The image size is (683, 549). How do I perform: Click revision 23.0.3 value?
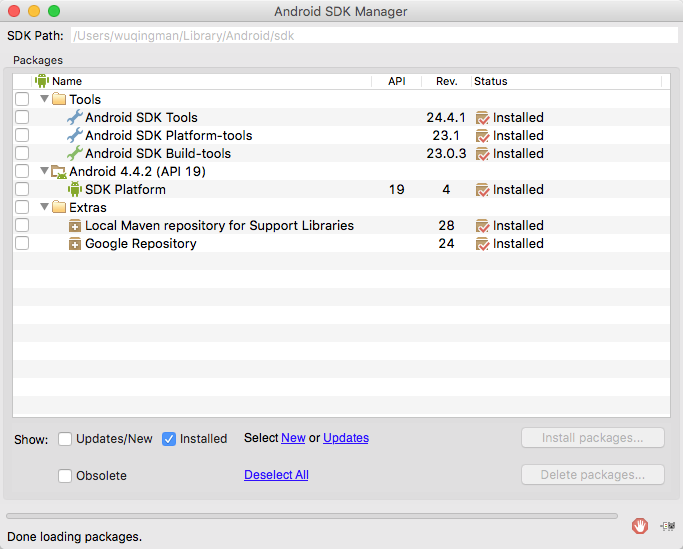click(x=446, y=154)
